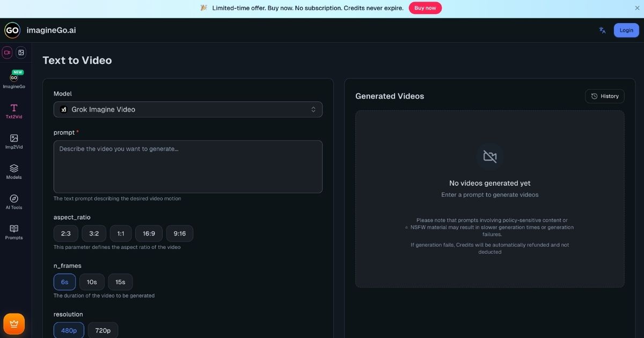Viewport: 644px width, 338px height.
Task: Switch to image mode icon in sidebar
Action: [21, 52]
